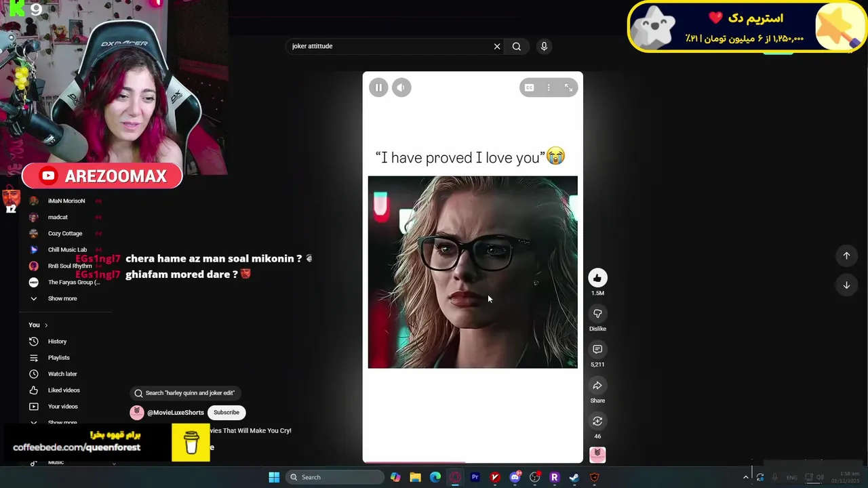The width and height of the screenshot is (868, 488).
Task: Open Discord from the taskbar
Action: (x=515, y=477)
